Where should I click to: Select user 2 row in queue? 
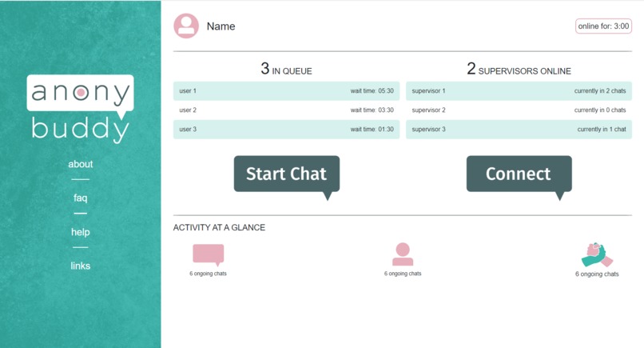click(286, 110)
